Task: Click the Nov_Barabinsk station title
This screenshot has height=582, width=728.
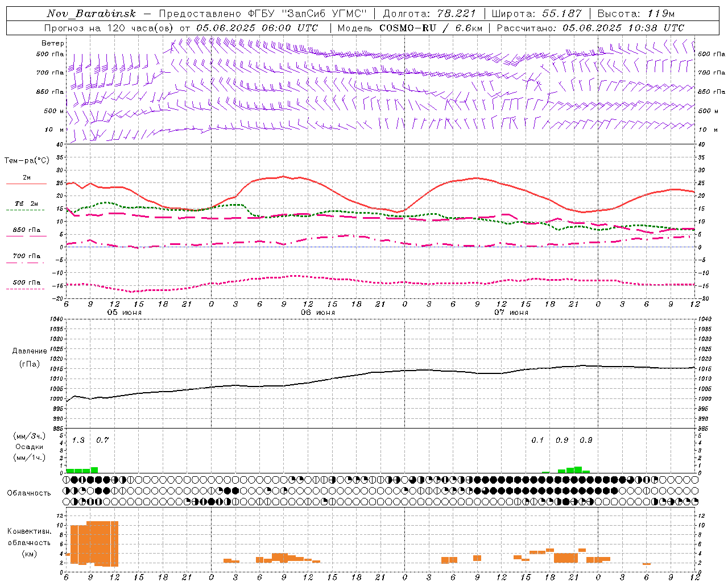Action: tap(91, 14)
